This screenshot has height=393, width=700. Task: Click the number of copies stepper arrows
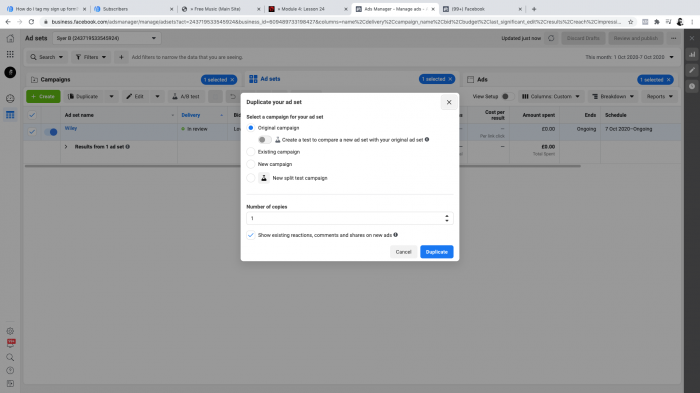tap(447, 218)
